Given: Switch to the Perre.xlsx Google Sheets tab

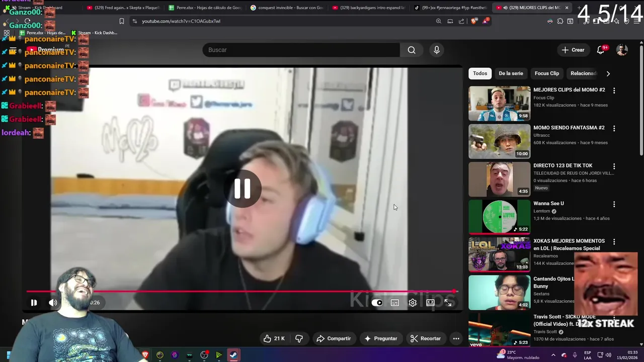Looking at the screenshot, I should coord(205,8).
